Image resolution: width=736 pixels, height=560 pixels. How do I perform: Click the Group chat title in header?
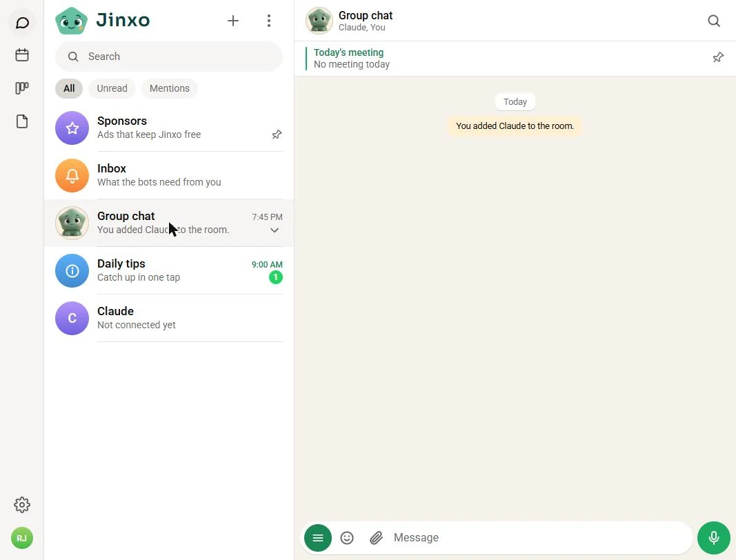pos(365,15)
